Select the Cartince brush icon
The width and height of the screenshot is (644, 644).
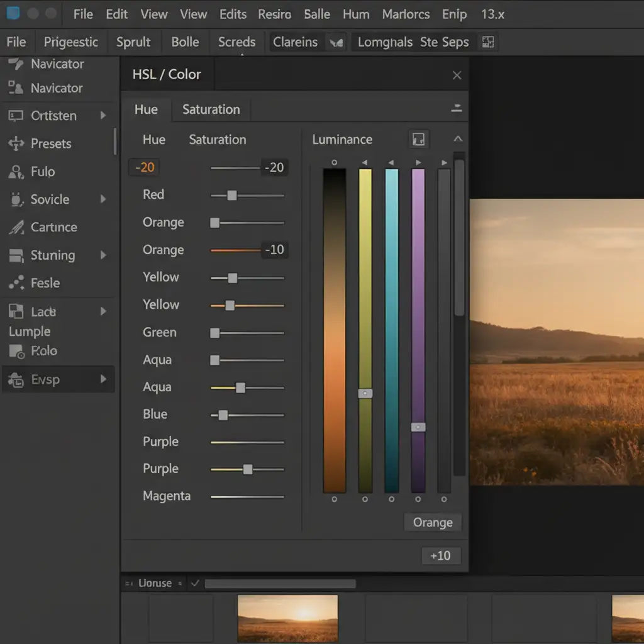(16, 227)
